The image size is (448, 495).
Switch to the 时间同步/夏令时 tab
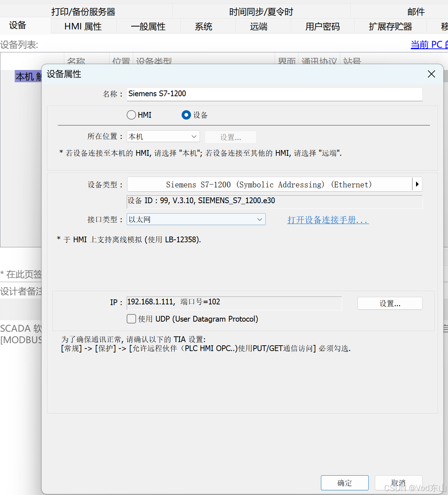point(261,11)
